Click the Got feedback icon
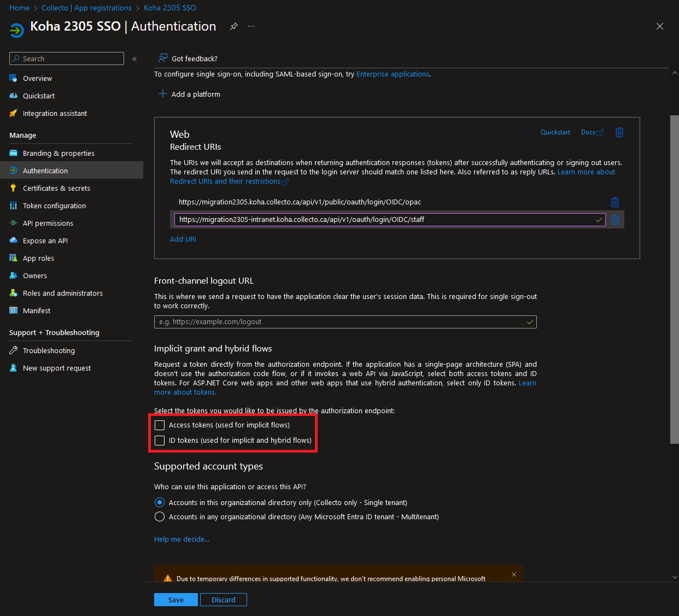The width and height of the screenshot is (679, 616). click(162, 58)
